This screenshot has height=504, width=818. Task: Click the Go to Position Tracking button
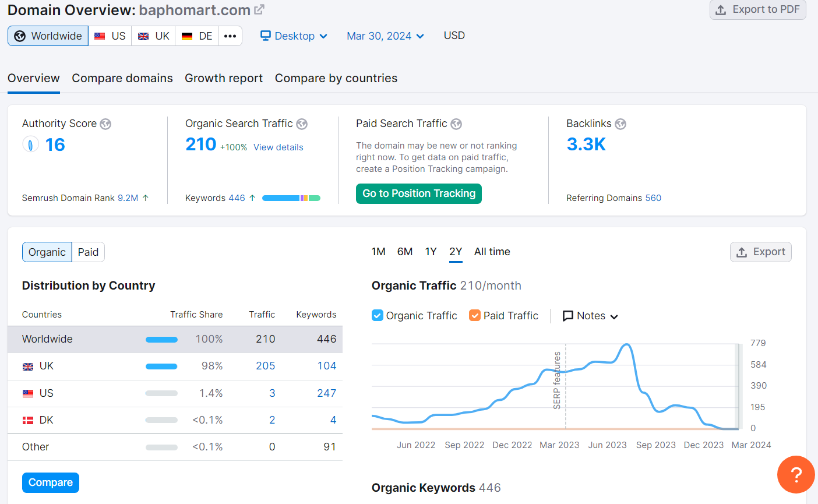[418, 193]
